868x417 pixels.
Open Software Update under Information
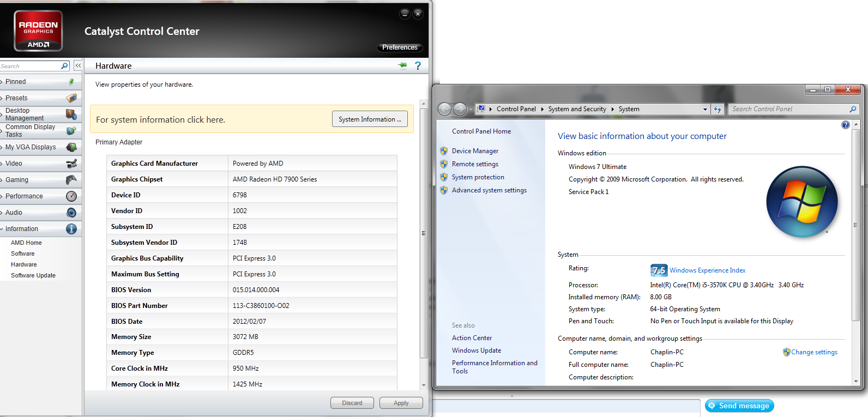point(33,275)
